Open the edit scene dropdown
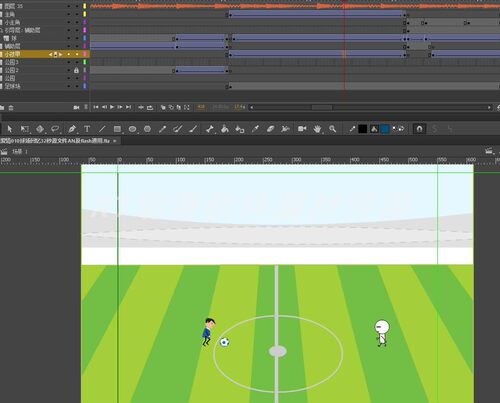The width and height of the screenshot is (500, 403). point(489,151)
